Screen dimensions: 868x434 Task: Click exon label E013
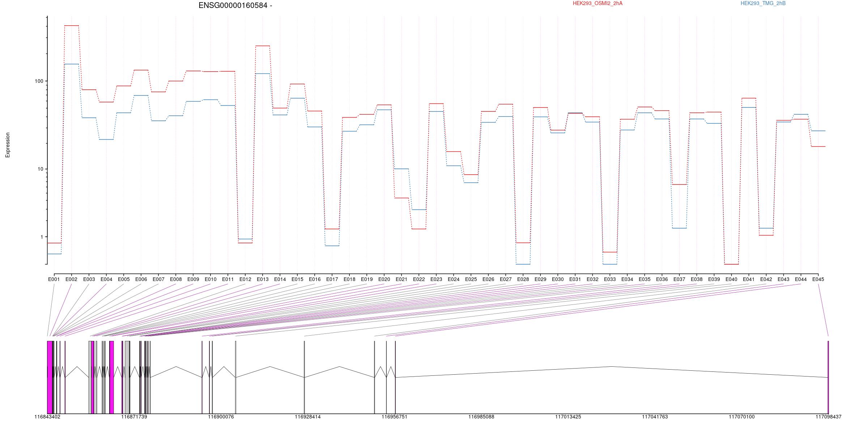[263, 279]
